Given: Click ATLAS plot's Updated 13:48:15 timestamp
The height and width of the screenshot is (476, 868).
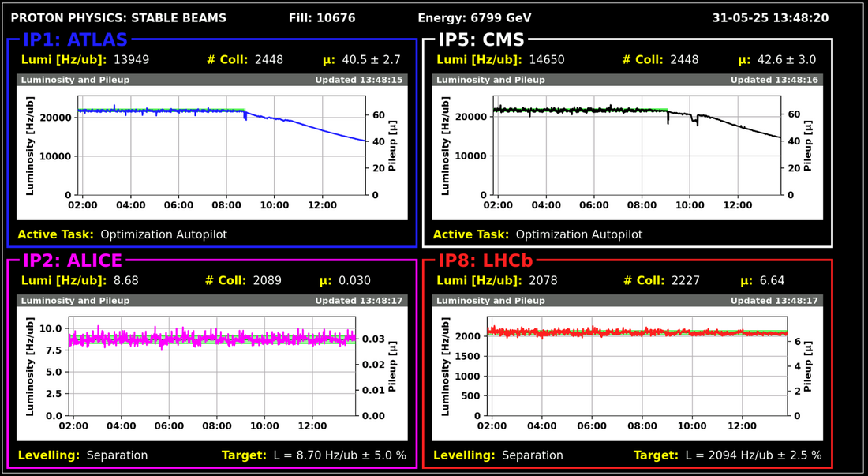Looking at the screenshot, I should (x=360, y=80).
